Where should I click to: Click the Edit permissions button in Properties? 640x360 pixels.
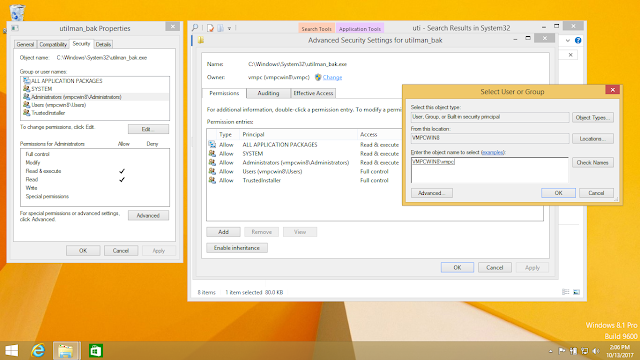pos(148,129)
